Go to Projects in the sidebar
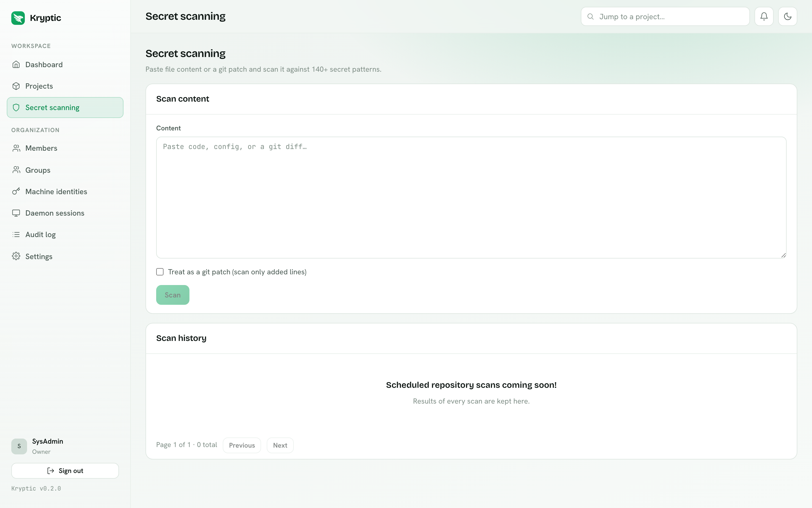The image size is (812, 508). 65,86
